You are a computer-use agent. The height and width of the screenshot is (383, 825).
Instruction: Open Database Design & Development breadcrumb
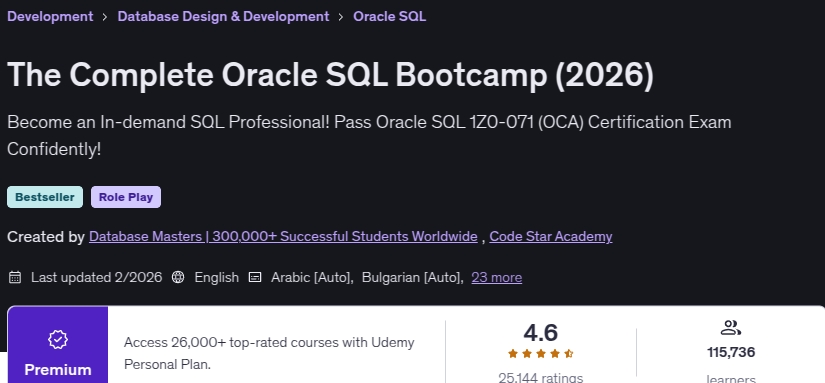[x=223, y=16]
